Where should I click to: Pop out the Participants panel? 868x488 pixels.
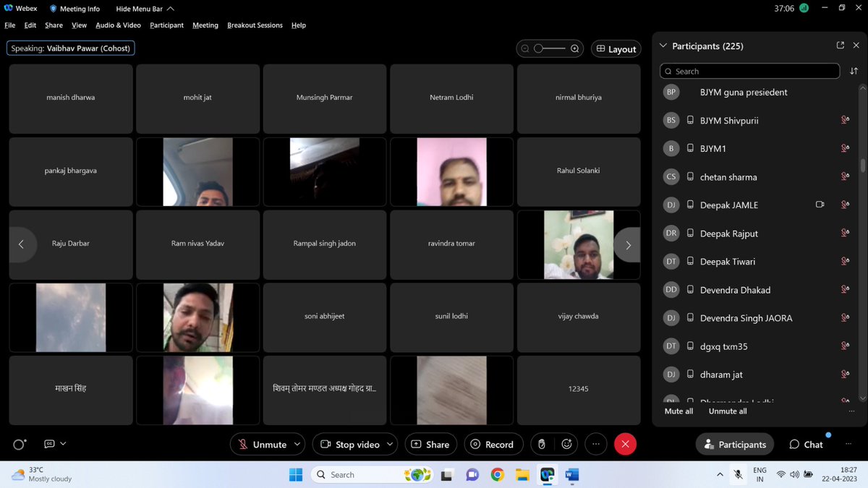[x=840, y=46]
